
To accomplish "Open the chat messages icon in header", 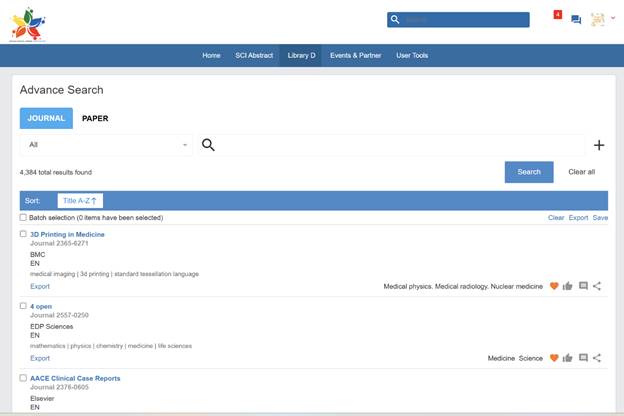I will pyautogui.click(x=576, y=20).
